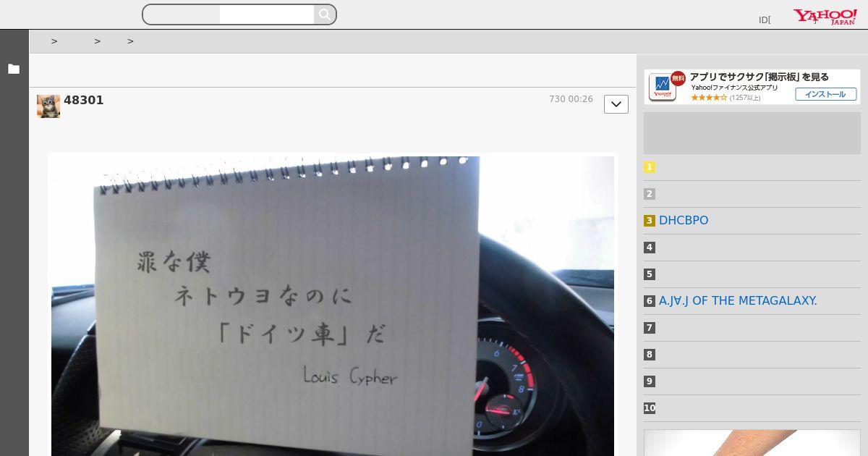
Task: Open the app ad headline about 掲示板
Action: pos(759,77)
